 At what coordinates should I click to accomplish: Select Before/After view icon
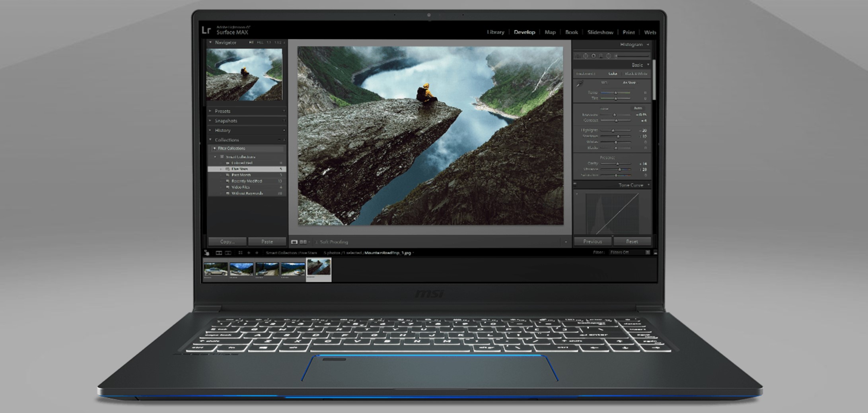(303, 242)
